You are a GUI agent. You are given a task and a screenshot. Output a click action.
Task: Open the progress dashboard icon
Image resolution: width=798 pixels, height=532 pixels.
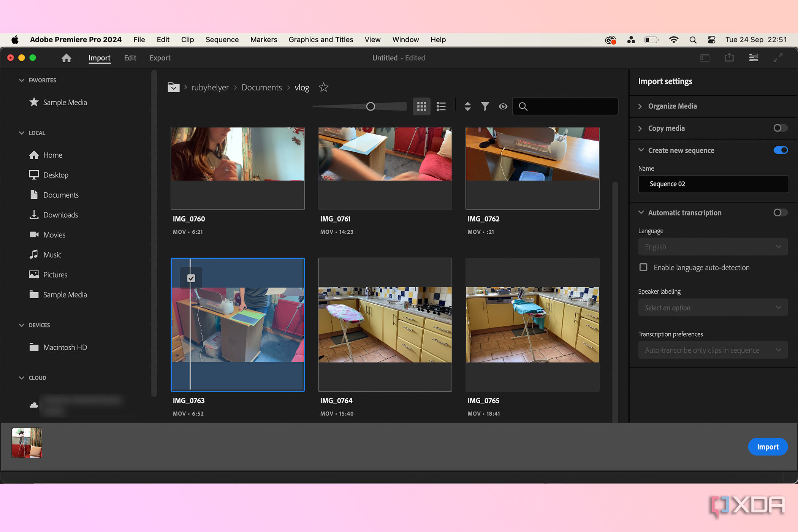pos(754,57)
